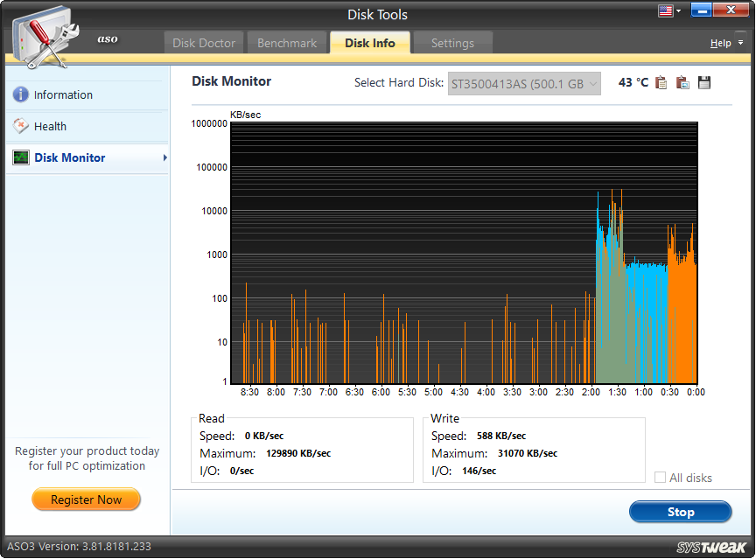Select the Information sidebar icon
This screenshot has height=559, width=756.
(x=19, y=94)
